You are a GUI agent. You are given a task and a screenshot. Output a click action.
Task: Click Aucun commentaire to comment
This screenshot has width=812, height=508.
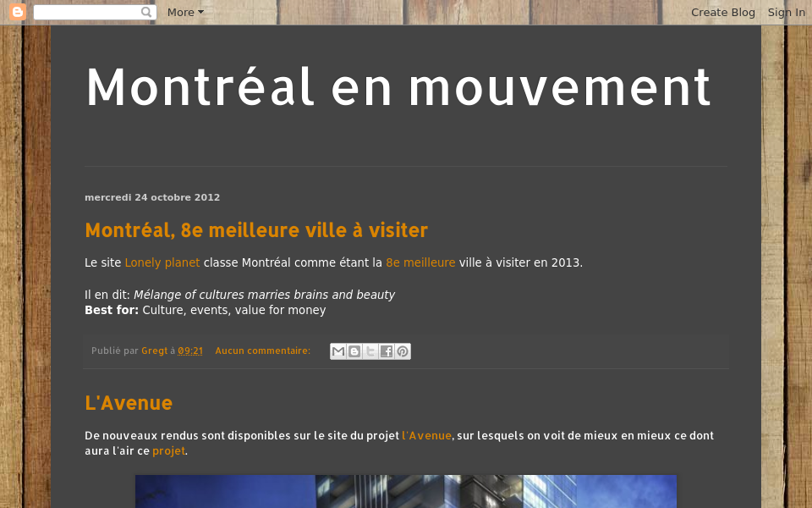262,351
